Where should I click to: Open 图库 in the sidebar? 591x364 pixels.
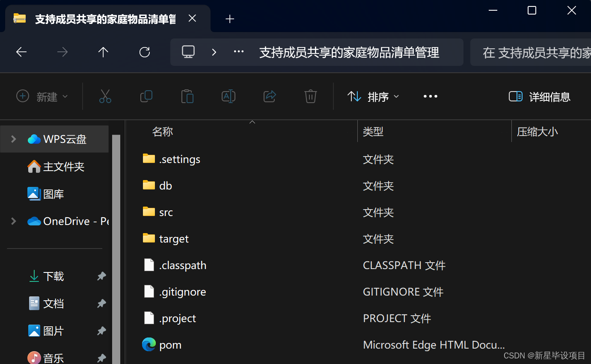(x=45, y=194)
